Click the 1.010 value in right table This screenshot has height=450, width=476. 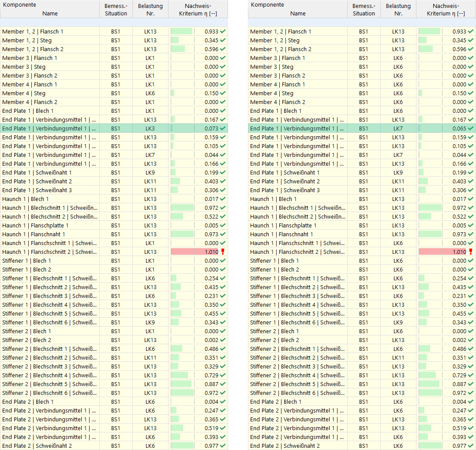coord(459,252)
